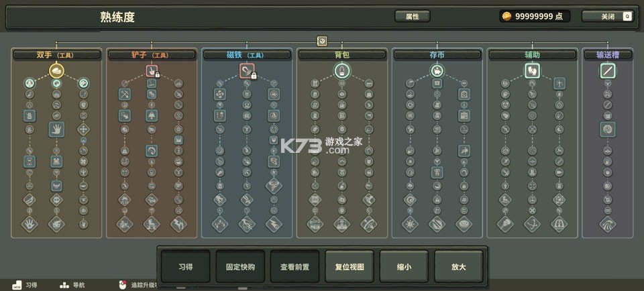Pick the pump square node in 辅助
The height and width of the screenshot is (291, 644).
click(x=559, y=84)
